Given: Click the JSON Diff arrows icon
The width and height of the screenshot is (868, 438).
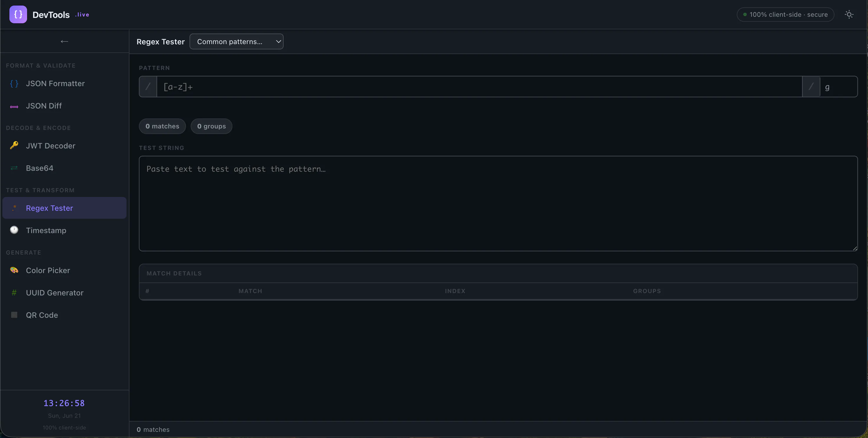Looking at the screenshot, I should pos(14,106).
